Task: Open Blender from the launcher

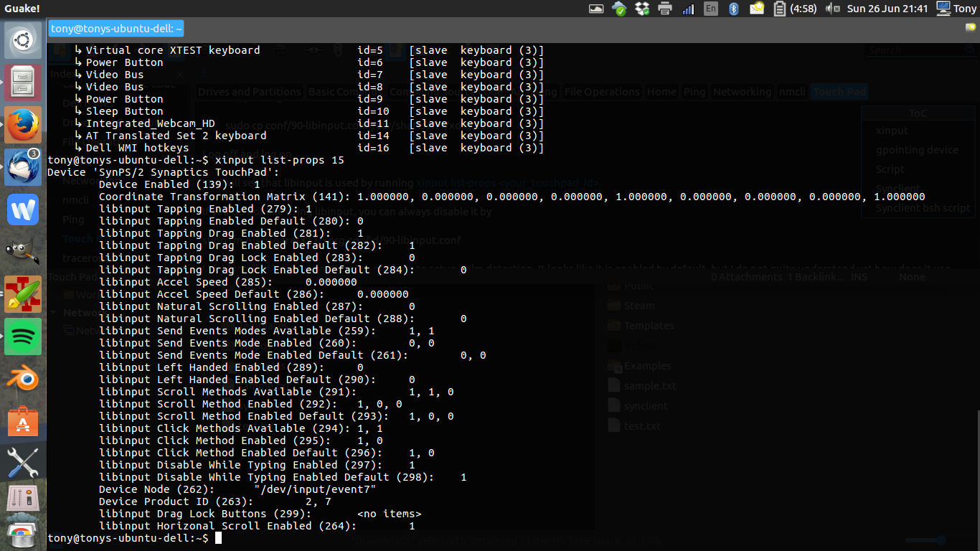Action: [x=23, y=379]
